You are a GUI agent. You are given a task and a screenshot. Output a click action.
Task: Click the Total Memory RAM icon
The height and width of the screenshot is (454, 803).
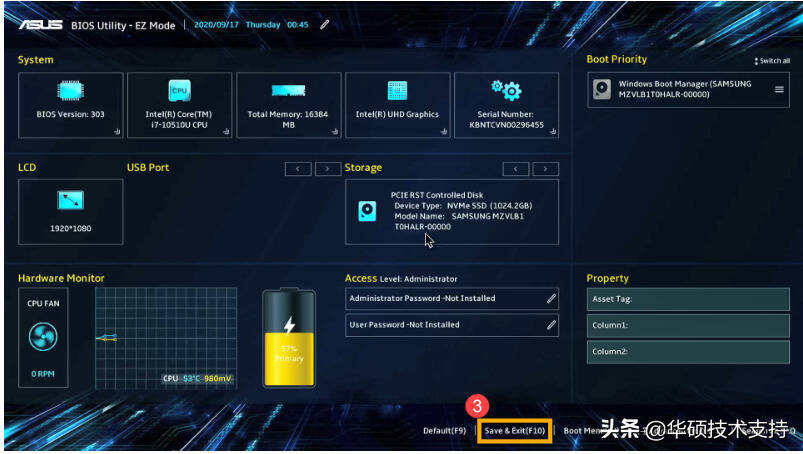(x=288, y=91)
